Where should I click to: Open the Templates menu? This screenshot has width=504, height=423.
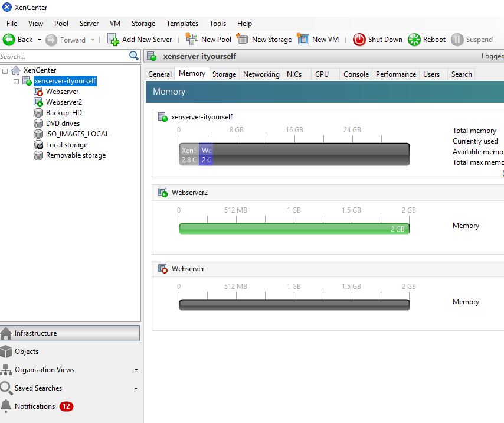click(182, 24)
